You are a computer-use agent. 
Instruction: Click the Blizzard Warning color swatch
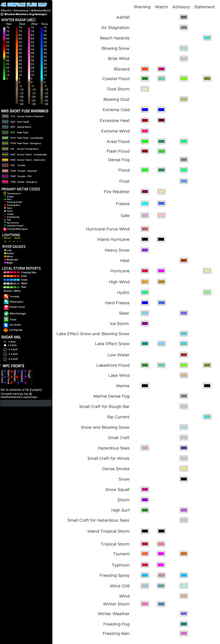tap(145, 69)
